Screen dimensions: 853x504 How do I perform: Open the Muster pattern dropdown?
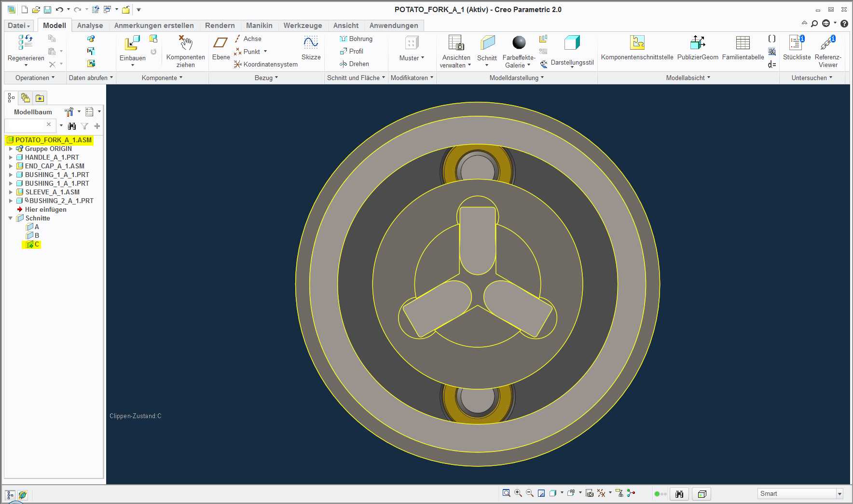(x=412, y=58)
